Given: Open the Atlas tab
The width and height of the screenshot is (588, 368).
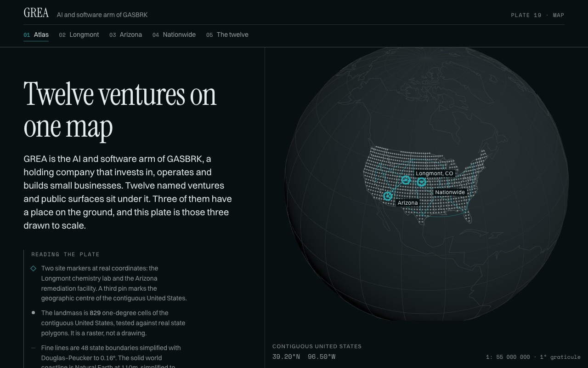Looking at the screenshot, I should [x=36, y=35].
